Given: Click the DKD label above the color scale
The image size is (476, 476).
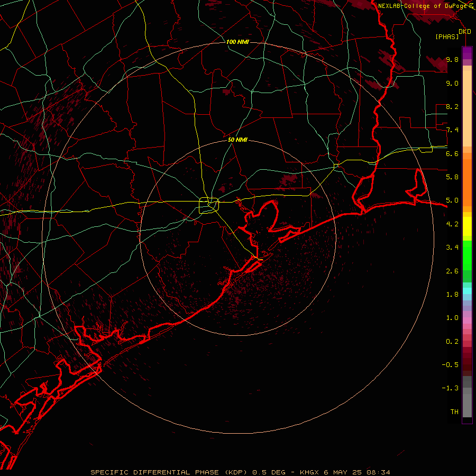Looking at the screenshot, I should (465, 32).
